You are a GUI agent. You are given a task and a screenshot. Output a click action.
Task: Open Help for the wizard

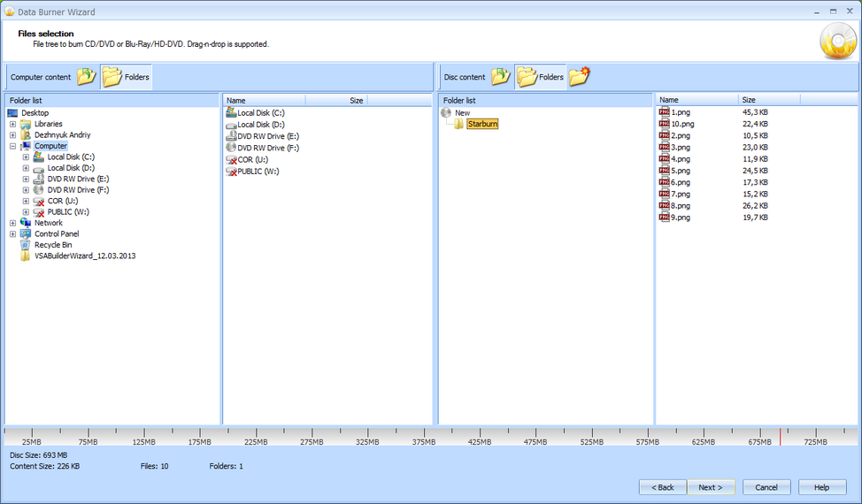pyautogui.click(x=822, y=487)
